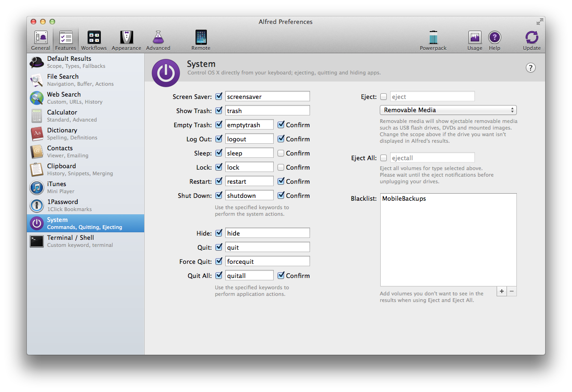572x392 pixels.
Task: Click the ejectall keyword field
Action: click(x=433, y=158)
